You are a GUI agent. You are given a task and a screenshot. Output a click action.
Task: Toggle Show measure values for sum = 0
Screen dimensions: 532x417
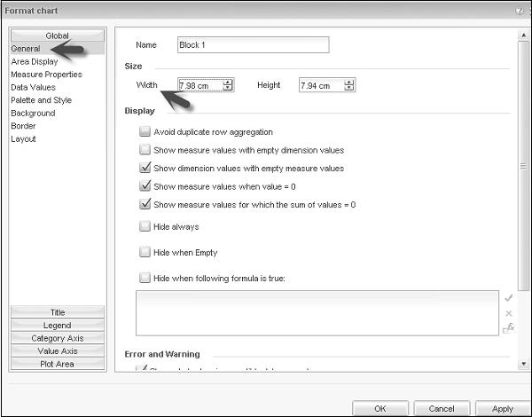[x=145, y=204]
